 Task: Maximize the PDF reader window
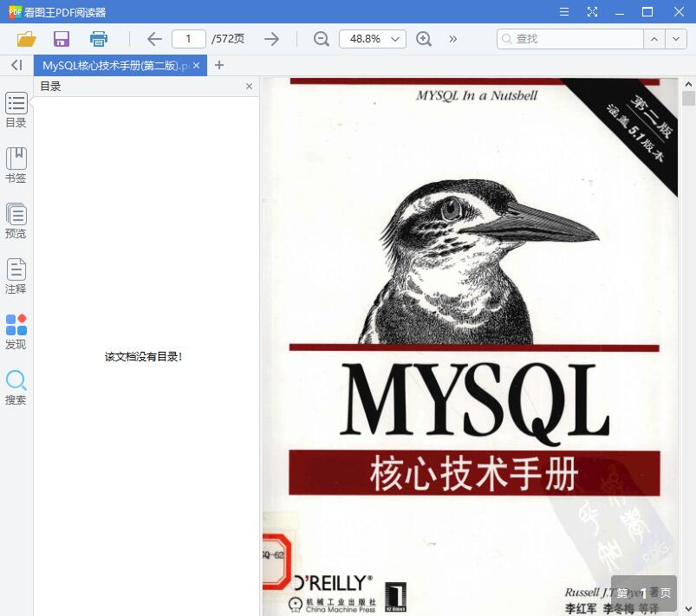point(647,12)
